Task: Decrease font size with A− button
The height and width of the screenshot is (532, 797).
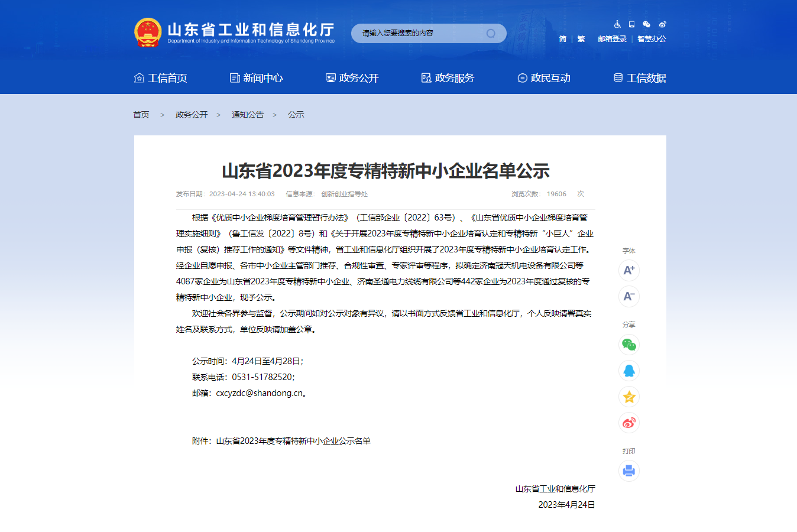Action: 629,296
